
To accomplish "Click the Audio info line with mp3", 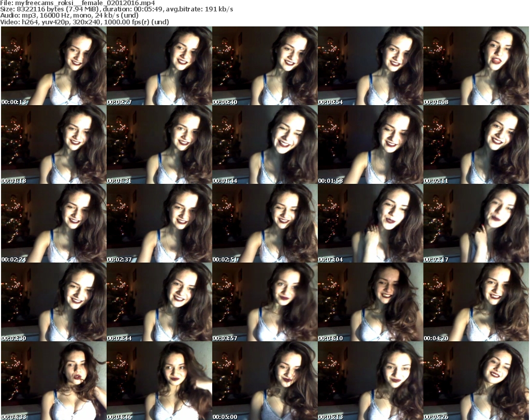I will point(69,16).
